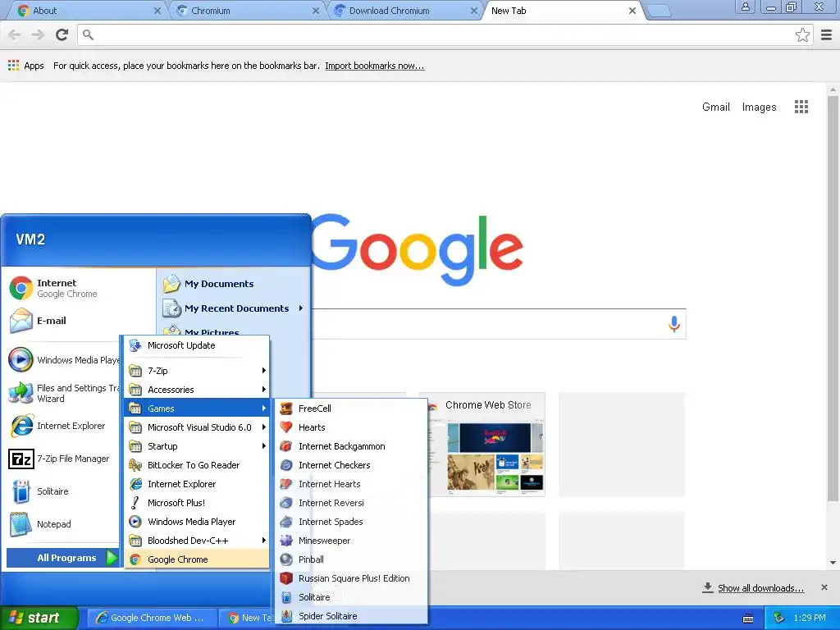Viewport: 840px width, 630px height.
Task: Switch to Google Chrome Web taskbar window
Action: pyautogui.click(x=152, y=618)
